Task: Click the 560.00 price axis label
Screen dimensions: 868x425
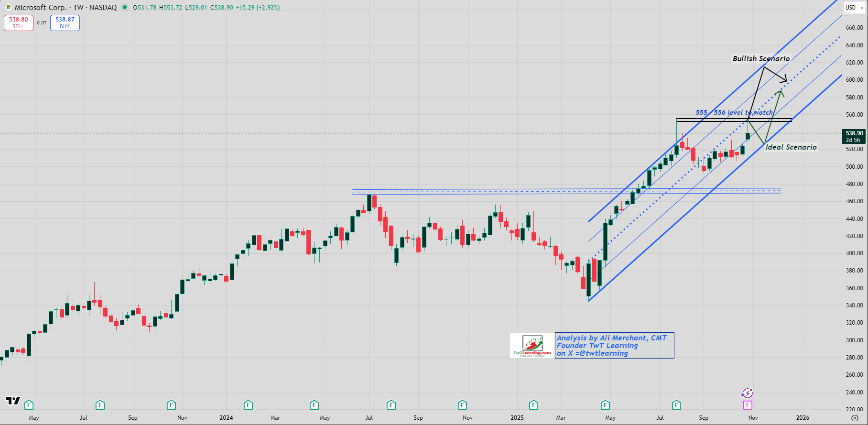Action: pos(854,115)
